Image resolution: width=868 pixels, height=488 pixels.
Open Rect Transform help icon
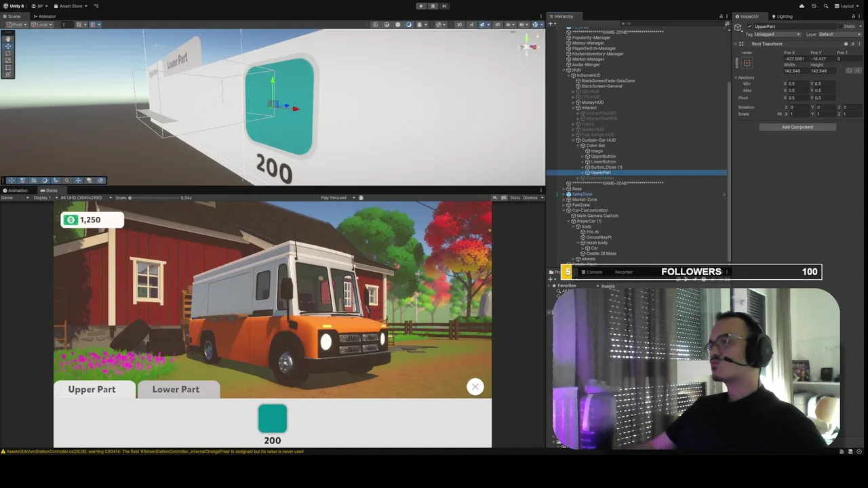(x=846, y=44)
